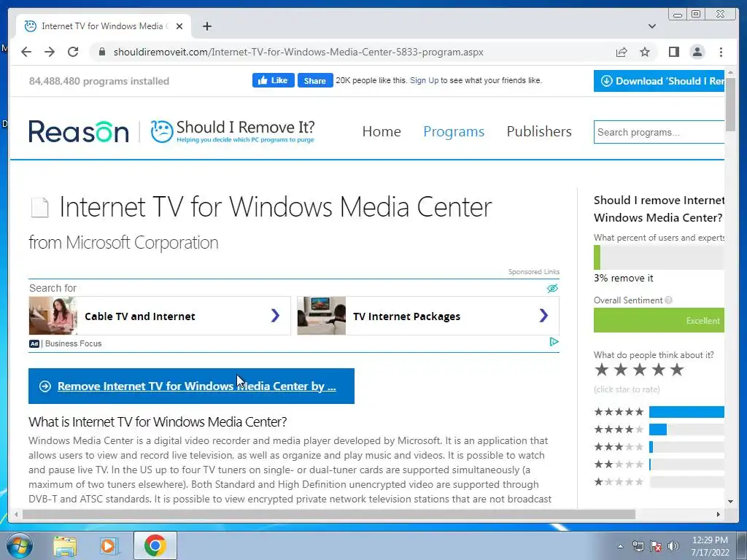Open the Action Center flag icon
This screenshot has height=560, width=747.
click(656, 546)
